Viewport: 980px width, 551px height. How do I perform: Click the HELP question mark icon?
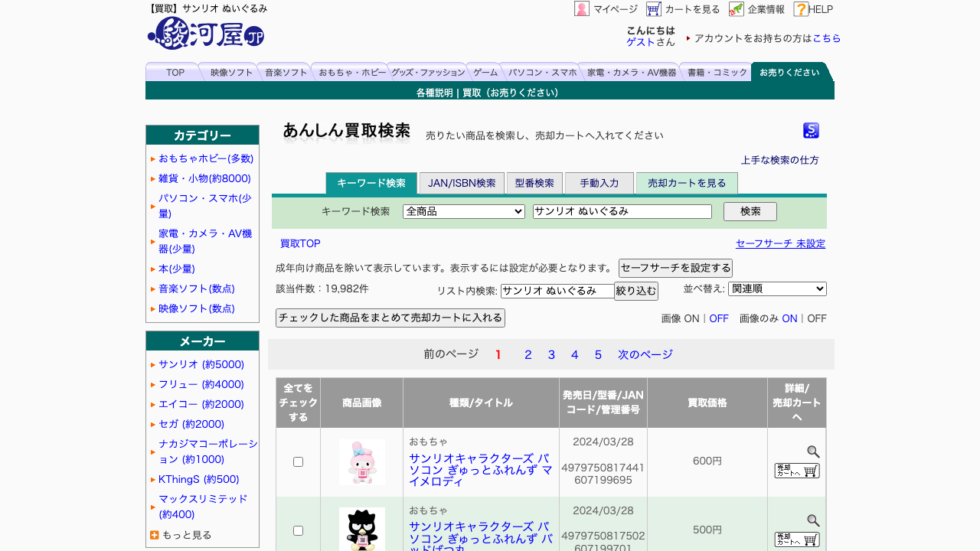(x=801, y=9)
